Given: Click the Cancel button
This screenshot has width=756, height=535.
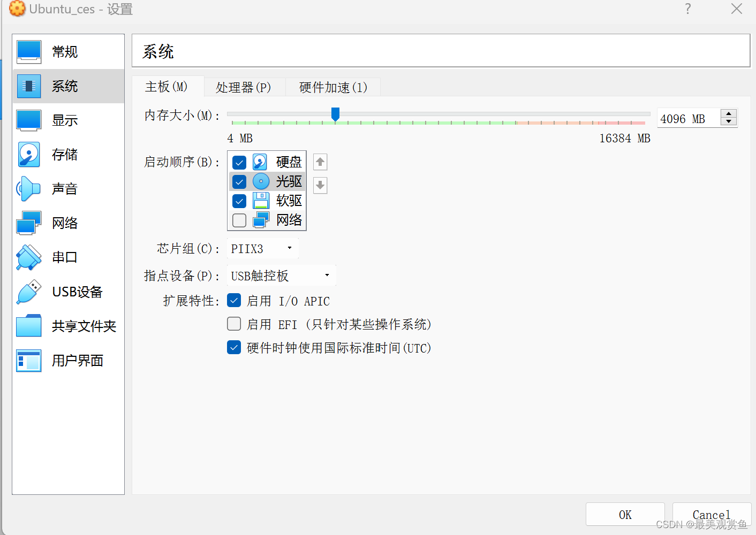Looking at the screenshot, I should [x=712, y=515].
